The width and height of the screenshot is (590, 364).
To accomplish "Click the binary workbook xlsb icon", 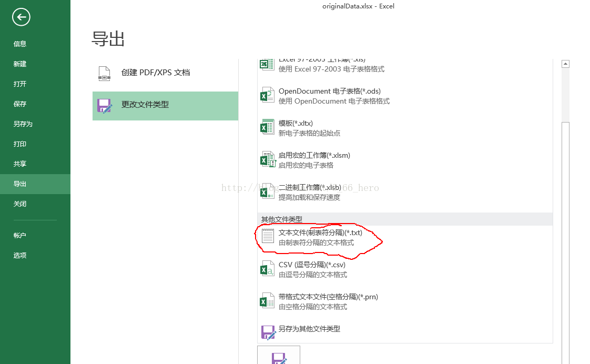I will coord(267,191).
